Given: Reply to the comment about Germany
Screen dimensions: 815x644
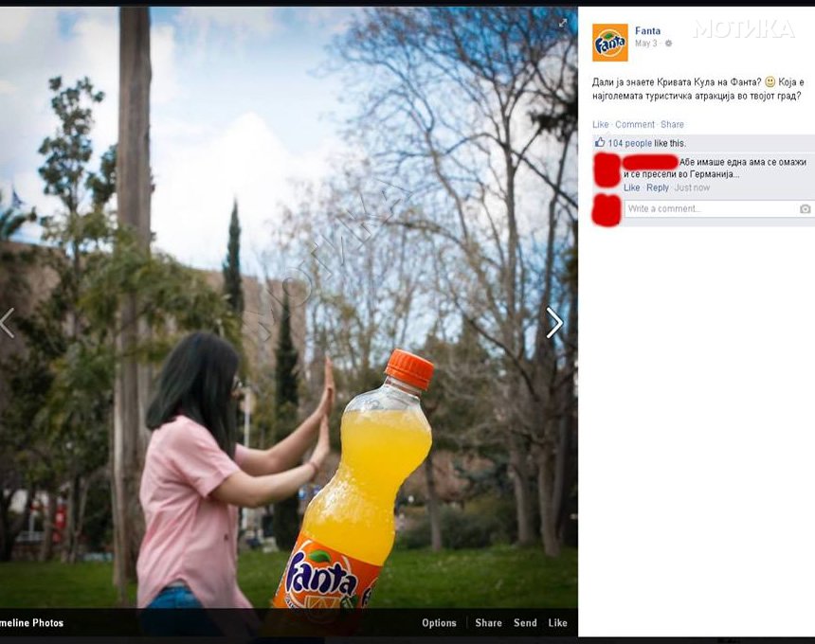Looking at the screenshot, I should (658, 188).
